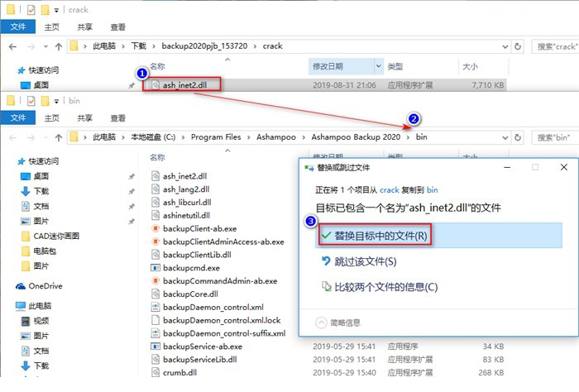The height and width of the screenshot is (392, 579).
Task: Click Ashampoo Backup 2020 breadcrumb
Action: pyautogui.click(x=356, y=137)
